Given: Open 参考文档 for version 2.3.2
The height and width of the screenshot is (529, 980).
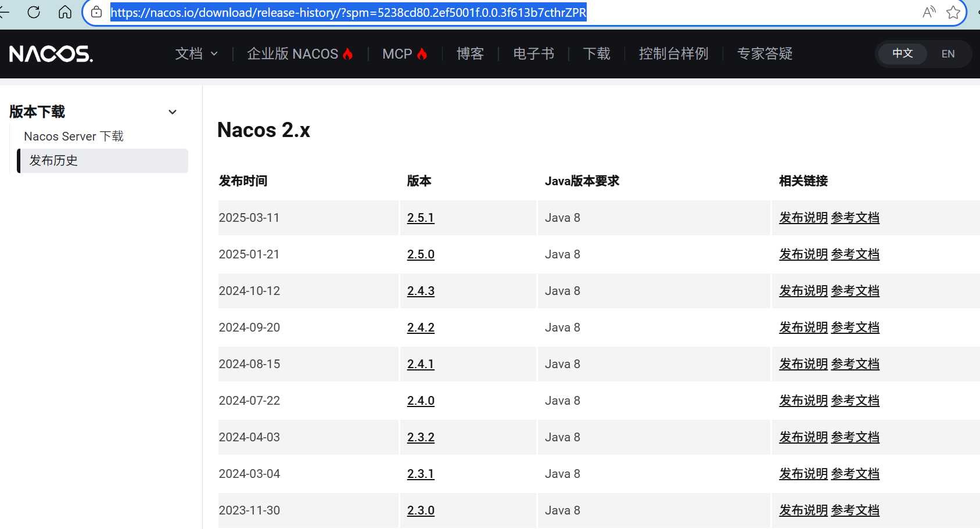Looking at the screenshot, I should coord(855,437).
